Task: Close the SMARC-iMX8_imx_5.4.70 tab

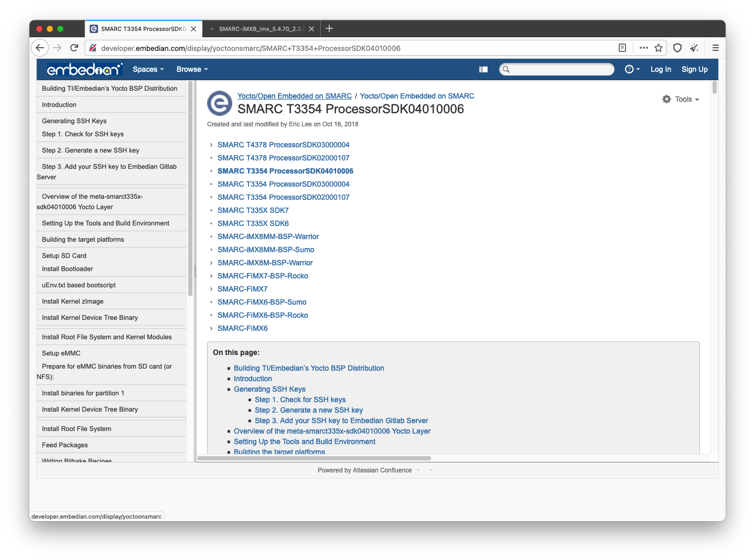Action: point(311,29)
